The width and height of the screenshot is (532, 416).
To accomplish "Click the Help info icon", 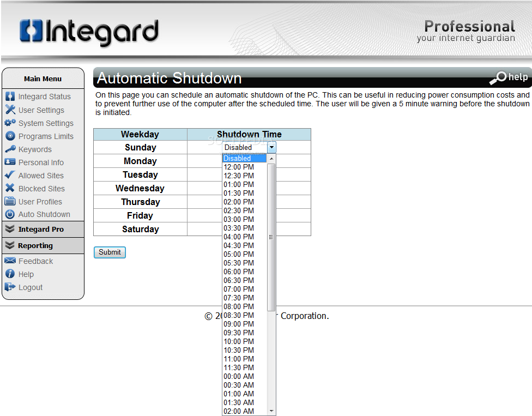I will [10, 274].
